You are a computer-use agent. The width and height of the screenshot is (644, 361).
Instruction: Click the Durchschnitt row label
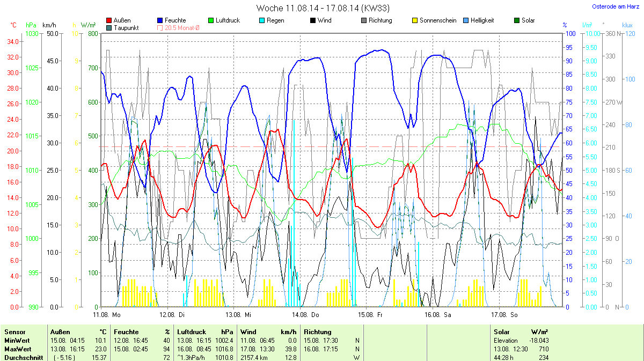tap(23, 357)
